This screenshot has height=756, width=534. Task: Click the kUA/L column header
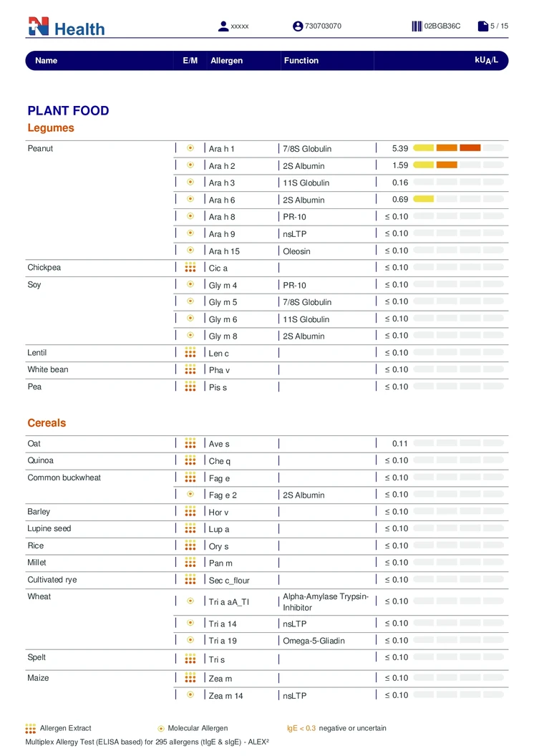[487, 60]
